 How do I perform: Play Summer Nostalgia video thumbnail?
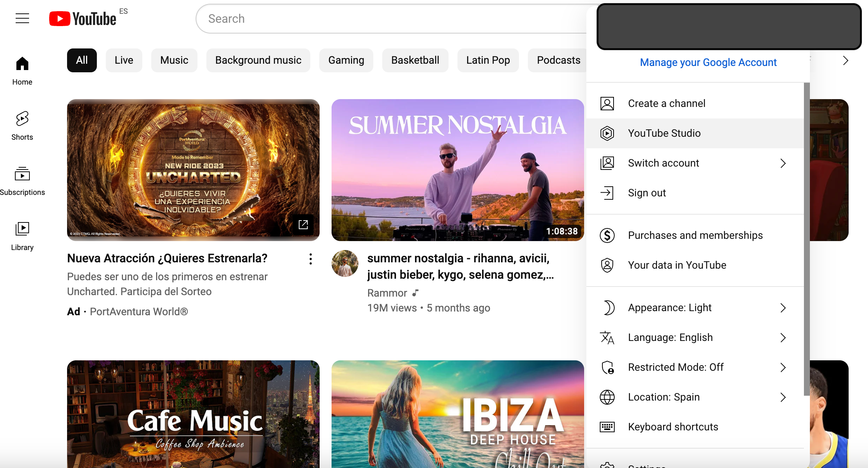[x=458, y=170]
